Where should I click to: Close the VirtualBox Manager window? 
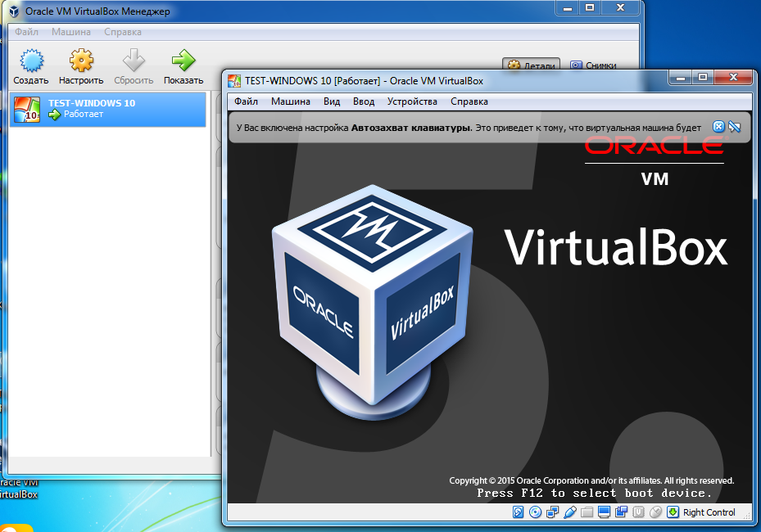click(620, 7)
